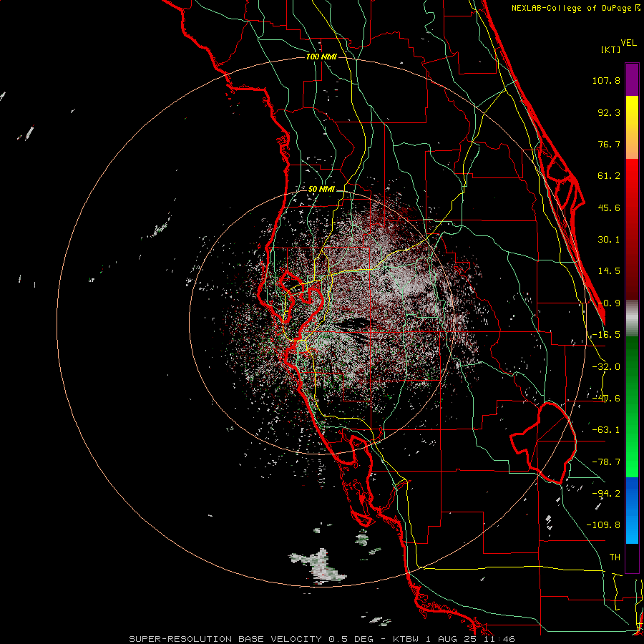
Task: Select the -109.8 velocity scale value
Action: coord(603,525)
